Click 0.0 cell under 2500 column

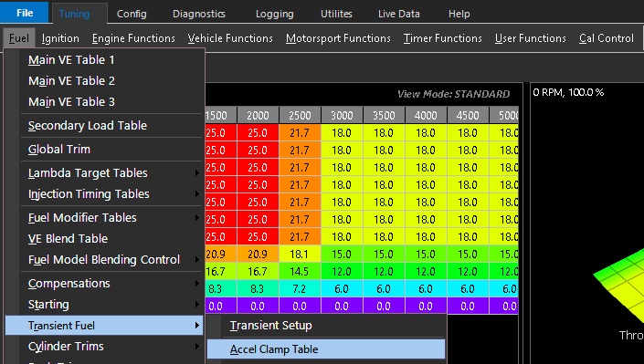point(300,307)
